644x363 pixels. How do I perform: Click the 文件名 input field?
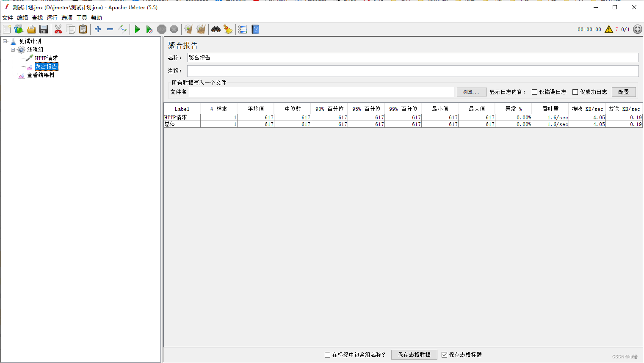321,92
